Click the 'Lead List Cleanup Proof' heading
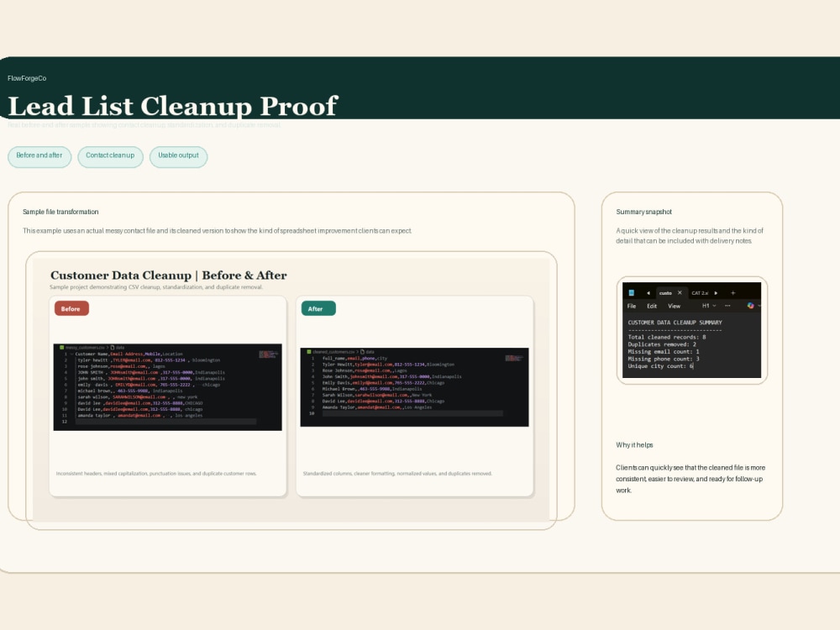The width and height of the screenshot is (840, 630). [x=172, y=106]
